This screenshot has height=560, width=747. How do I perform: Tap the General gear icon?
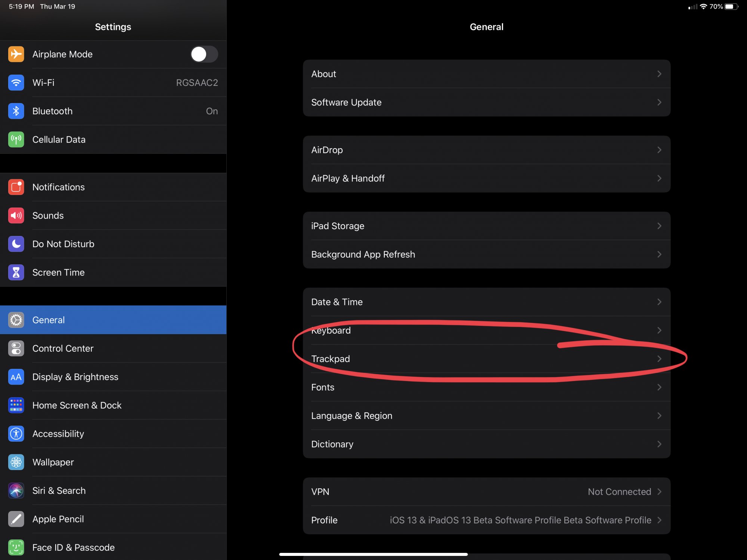pos(16,320)
